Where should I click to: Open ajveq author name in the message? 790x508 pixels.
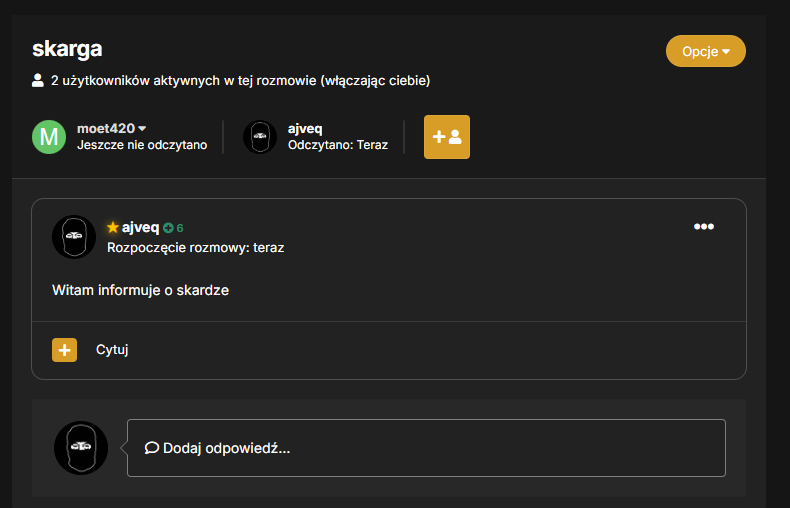(141, 228)
